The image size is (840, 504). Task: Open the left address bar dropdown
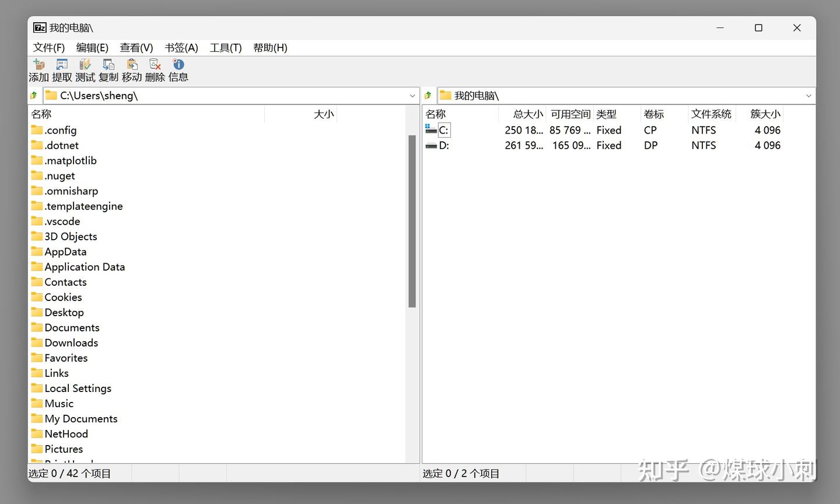(x=412, y=95)
